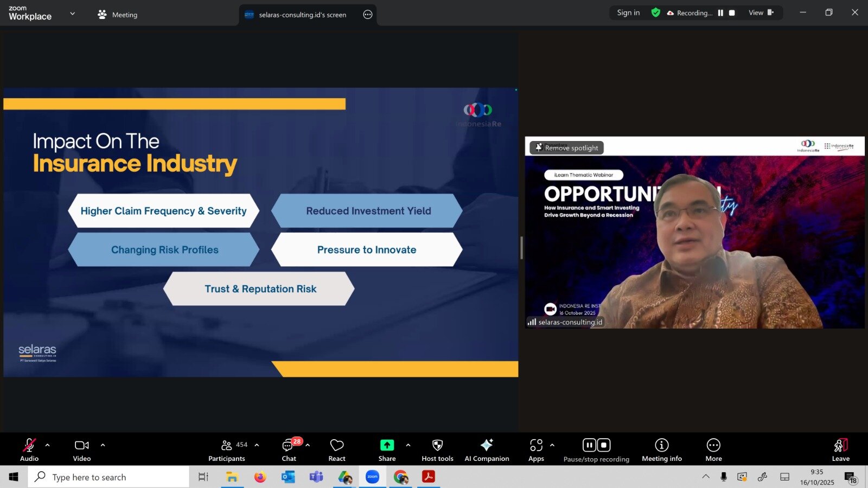Expand the audio options arrow
Viewport: 868px width, 488px height.
(x=48, y=445)
